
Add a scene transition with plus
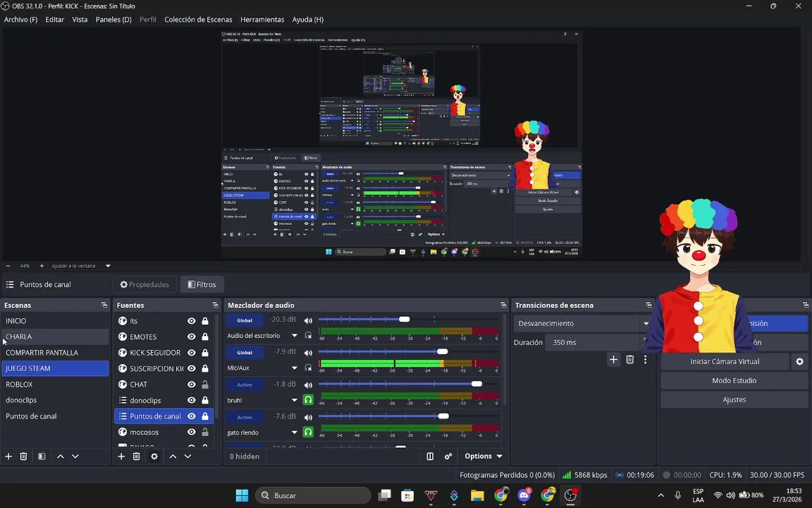613,359
